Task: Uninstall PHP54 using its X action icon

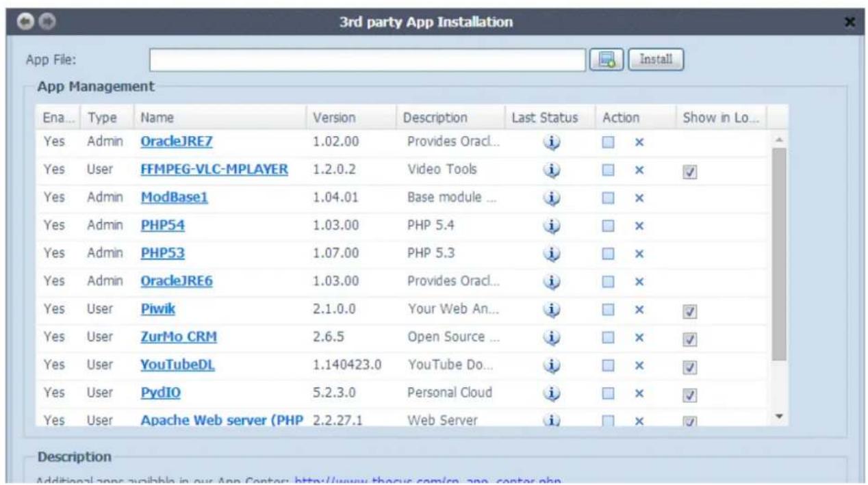Action: (x=638, y=226)
